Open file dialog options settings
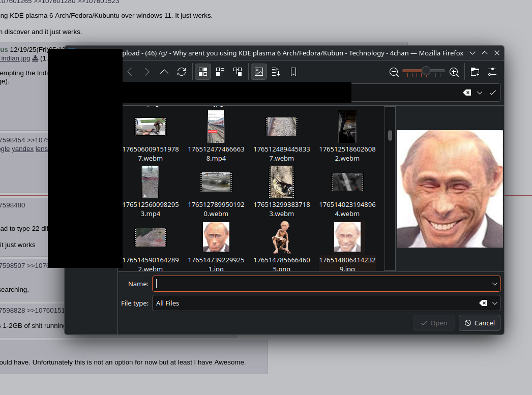Viewport: 532px width, 395px height. point(492,72)
